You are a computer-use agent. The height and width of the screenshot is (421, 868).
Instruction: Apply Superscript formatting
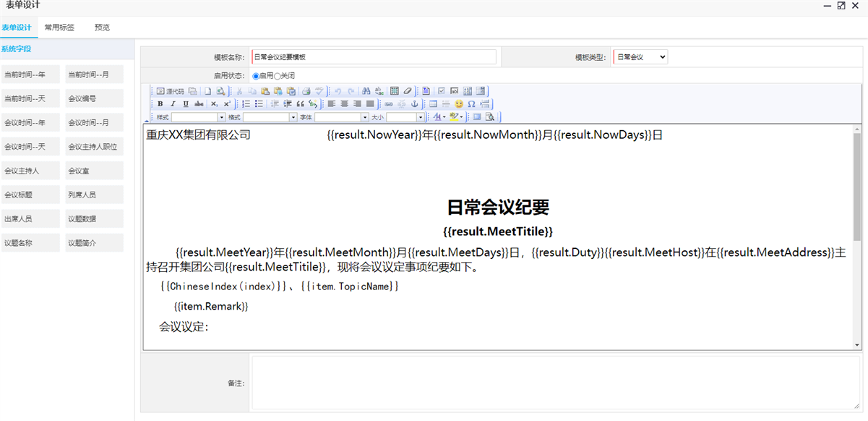pyautogui.click(x=227, y=104)
